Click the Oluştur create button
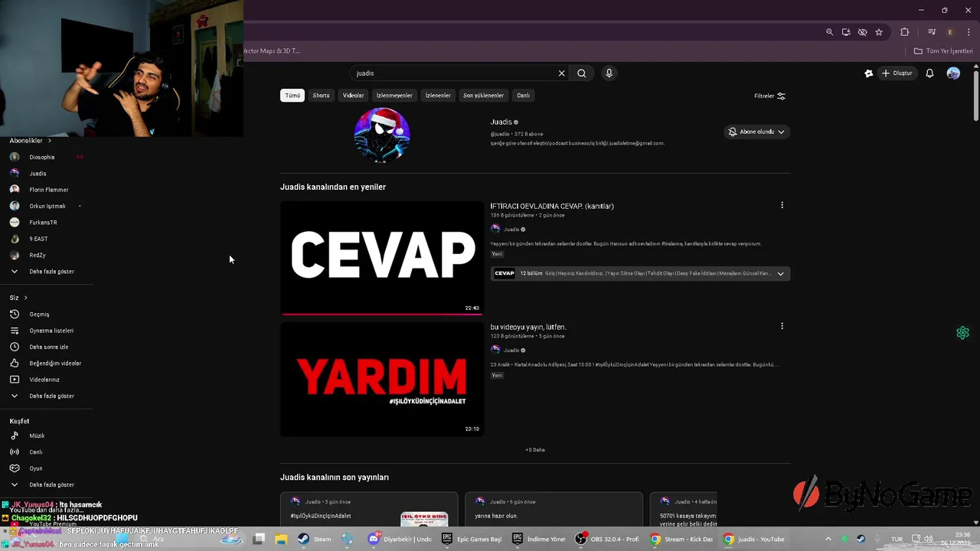980x551 pixels. [897, 73]
